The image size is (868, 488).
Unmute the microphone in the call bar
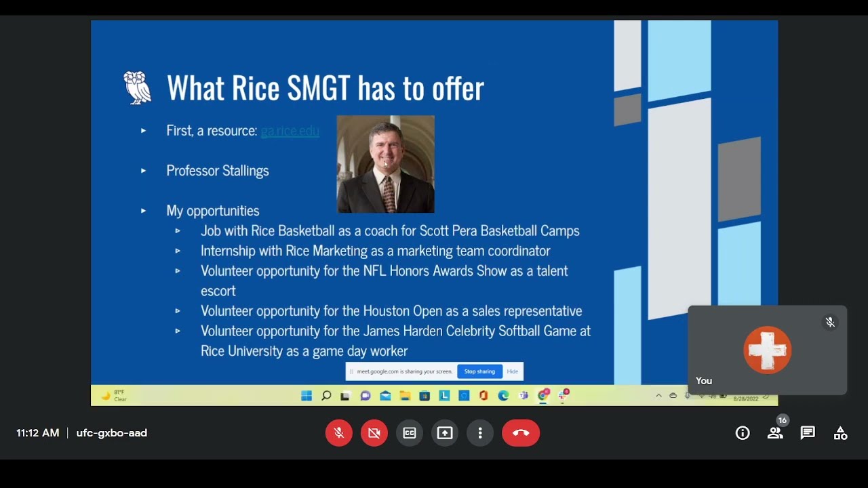coord(339,433)
